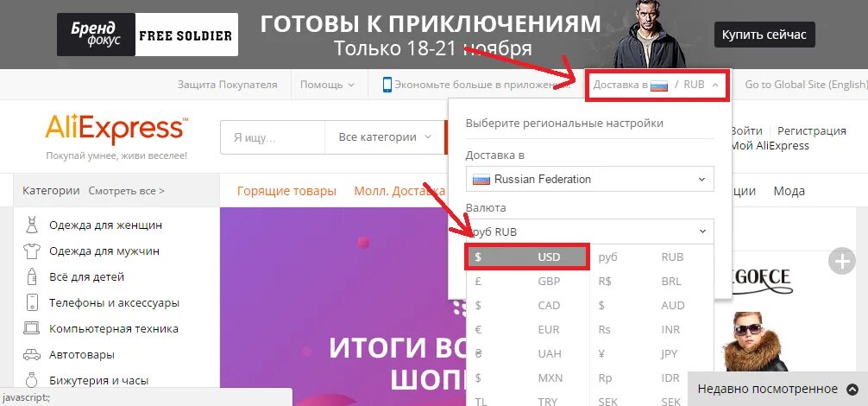The image size is (868, 406).
Task: Open Всё для детей category
Action: [87, 277]
